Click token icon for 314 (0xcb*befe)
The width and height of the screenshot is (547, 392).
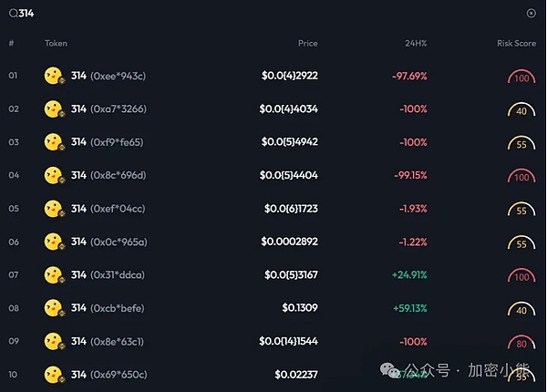(x=54, y=308)
